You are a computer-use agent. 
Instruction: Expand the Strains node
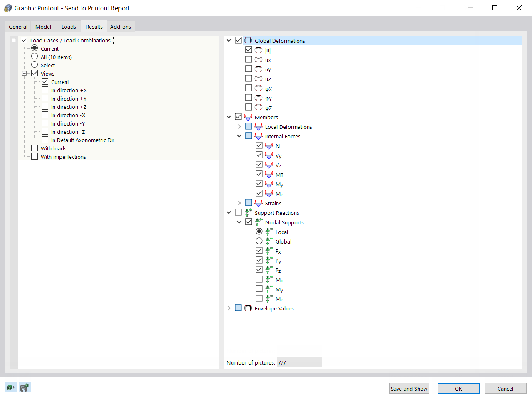coord(239,203)
